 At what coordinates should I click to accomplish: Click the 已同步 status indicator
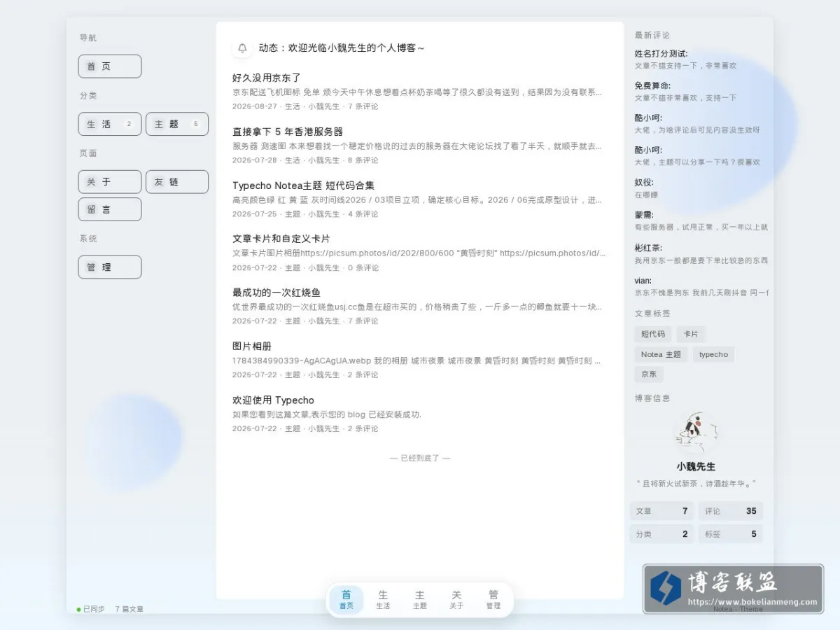pos(91,609)
